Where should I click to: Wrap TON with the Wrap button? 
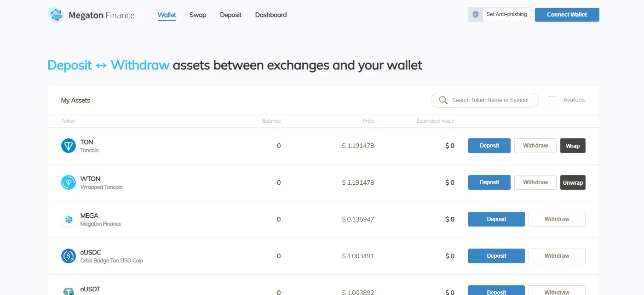573,146
